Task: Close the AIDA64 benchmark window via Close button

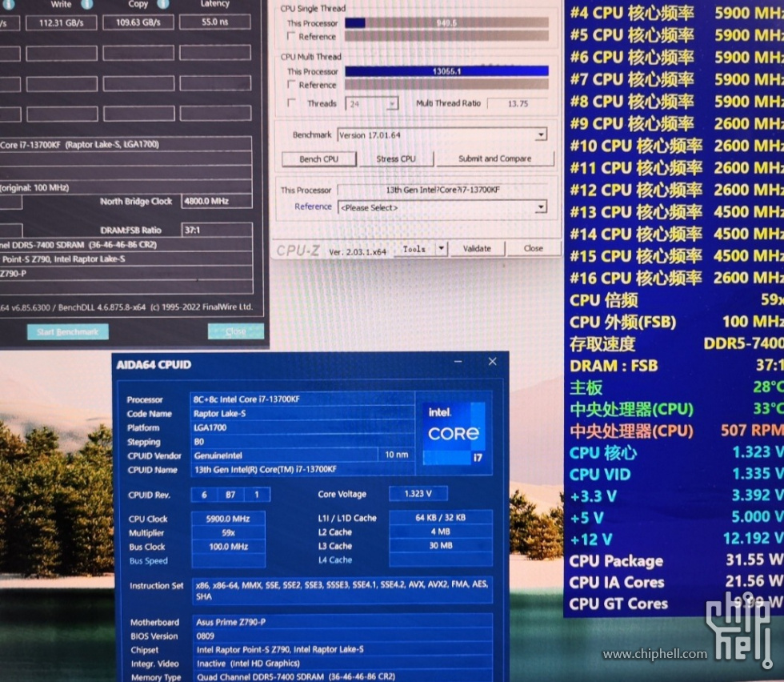Action: pos(235,331)
